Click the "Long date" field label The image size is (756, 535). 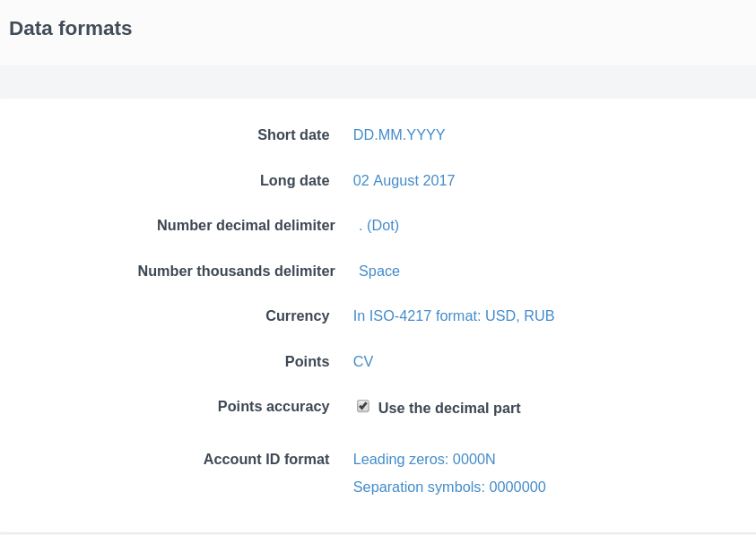coord(294,180)
